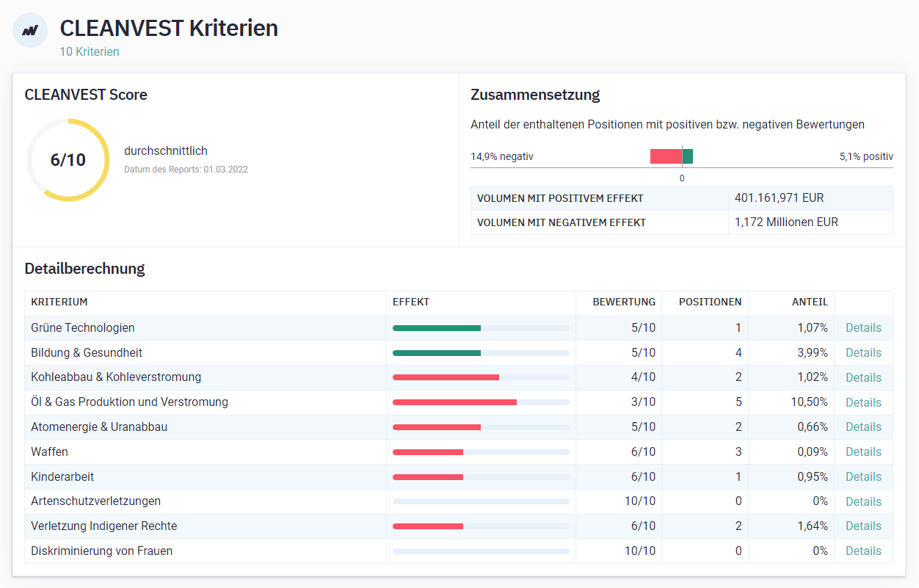Open Details for Artenschutzverletzungen

[863, 501]
